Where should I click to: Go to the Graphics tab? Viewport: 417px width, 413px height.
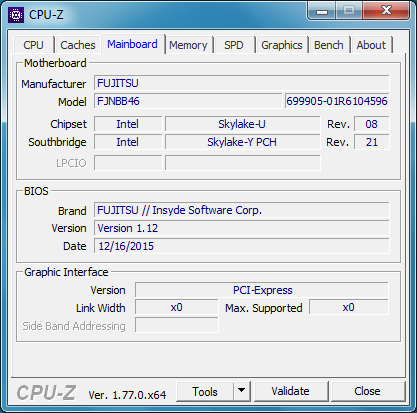(x=282, y=45)
